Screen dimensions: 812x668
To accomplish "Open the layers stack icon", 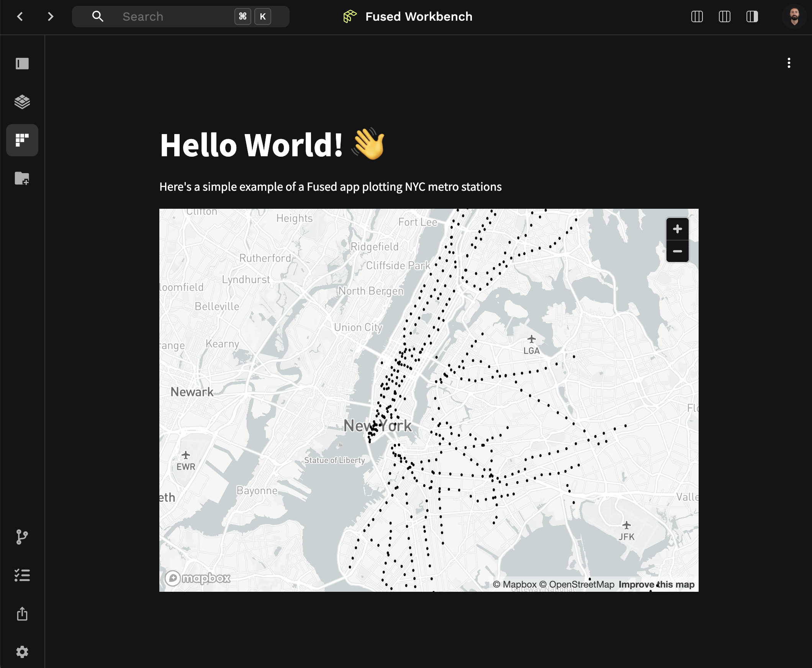I will [x=22, y=102].
